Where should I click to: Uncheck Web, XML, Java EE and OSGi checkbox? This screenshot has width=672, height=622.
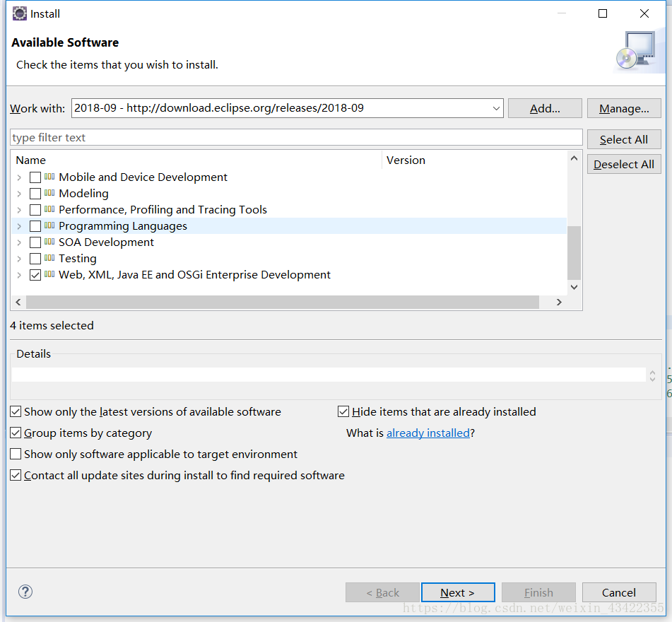point(35,275)
